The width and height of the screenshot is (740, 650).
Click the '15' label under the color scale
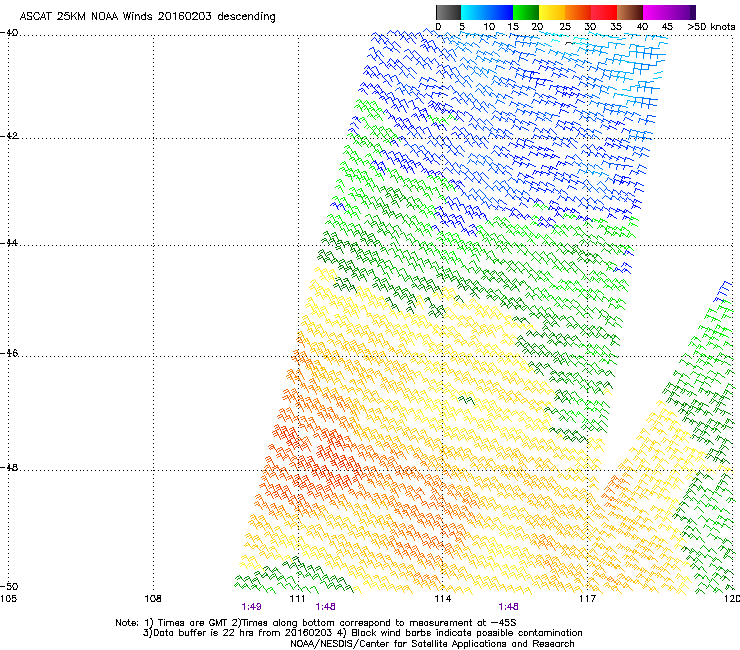[x=513, y=27]
